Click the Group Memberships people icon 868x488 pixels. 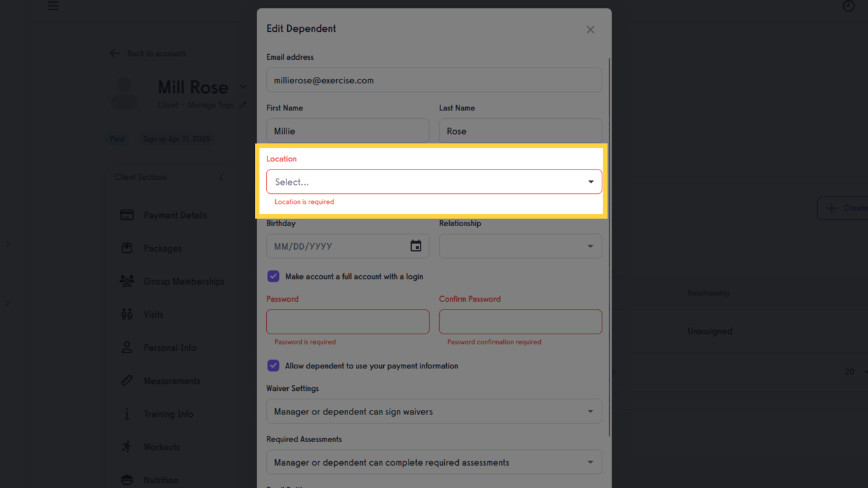(x=127, y=281)
